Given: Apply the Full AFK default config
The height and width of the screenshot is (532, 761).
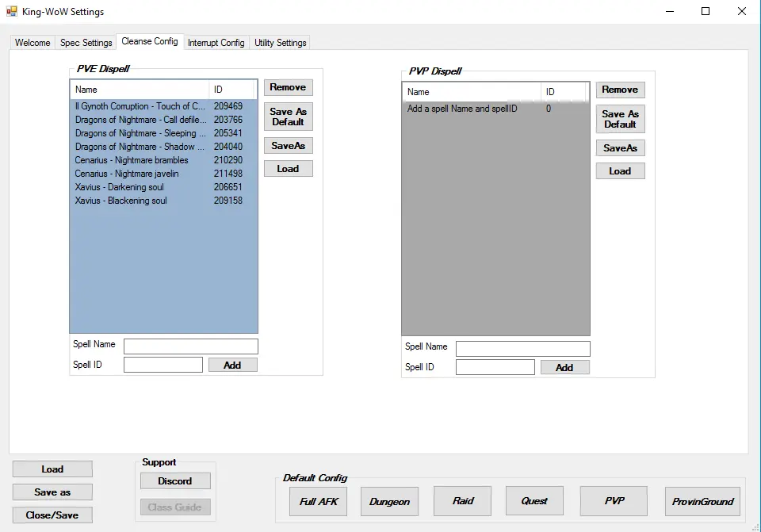Looking at the screenshot, I should coord(319,501).
